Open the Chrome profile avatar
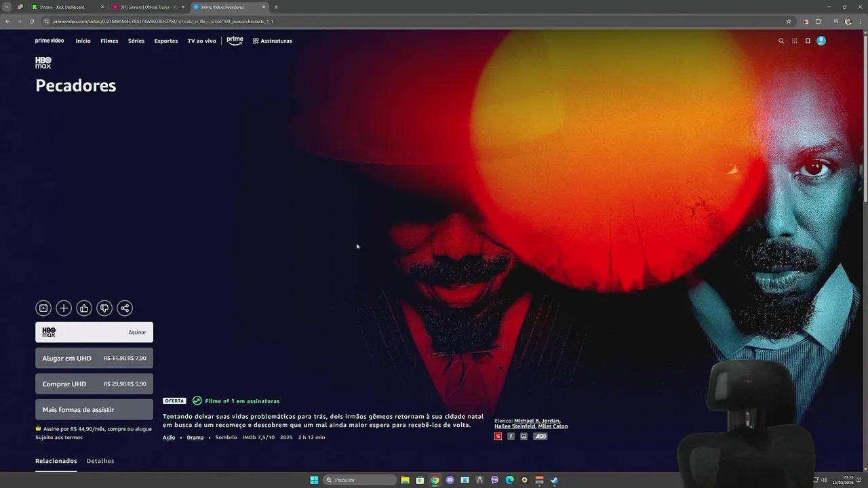The height and width of the screenshot is (488, 868). tap(848, 21)
